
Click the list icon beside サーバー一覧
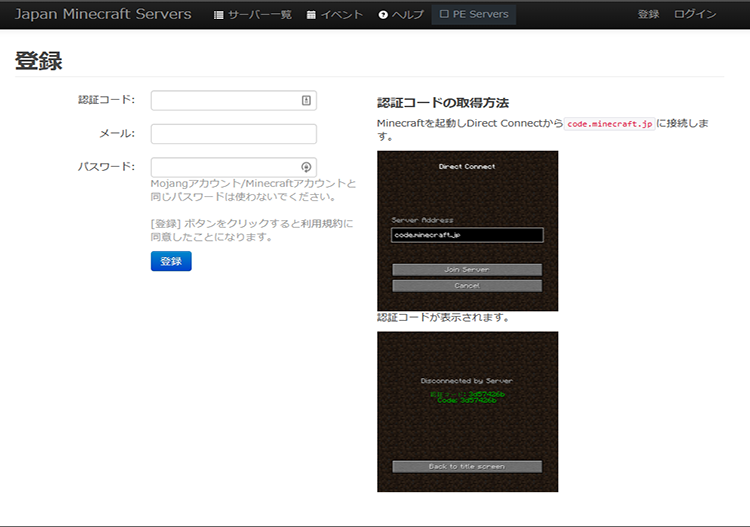pyautogui.click(x=219, y=15)
